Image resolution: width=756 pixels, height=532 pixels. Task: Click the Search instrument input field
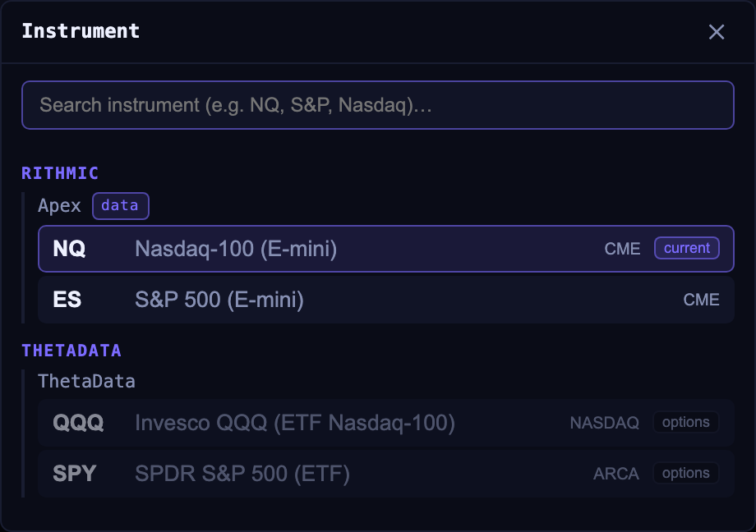[x=378, y=105]
